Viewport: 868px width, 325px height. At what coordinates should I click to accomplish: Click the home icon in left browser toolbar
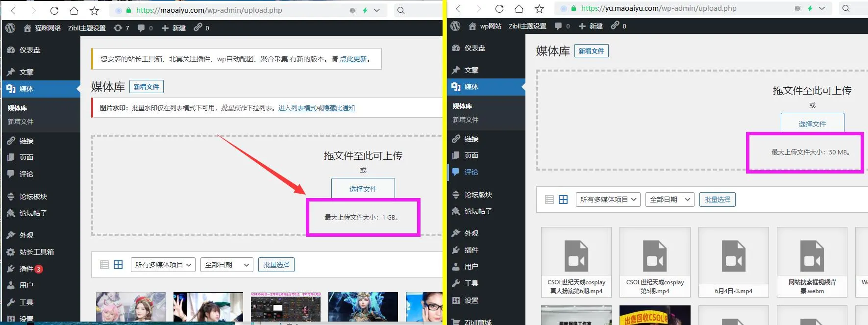74,10
